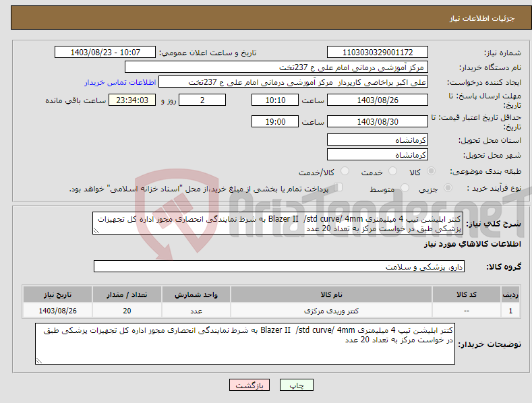Viewport: 532px width, 403px height.
Task: Select the متوسط purchase type radio
Action: pyautogui.click(x=405, y=187)
